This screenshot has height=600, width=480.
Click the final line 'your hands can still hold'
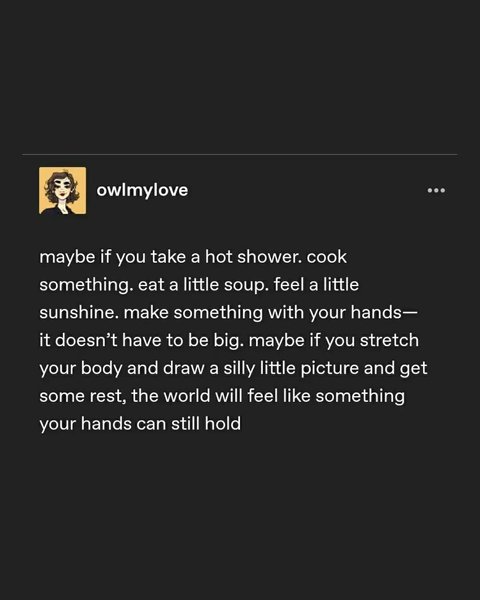pyautogui.click(x=140, y=424)
